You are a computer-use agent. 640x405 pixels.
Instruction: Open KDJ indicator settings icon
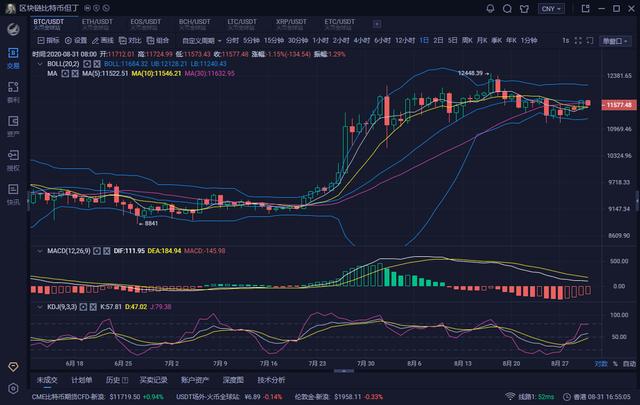83,307
